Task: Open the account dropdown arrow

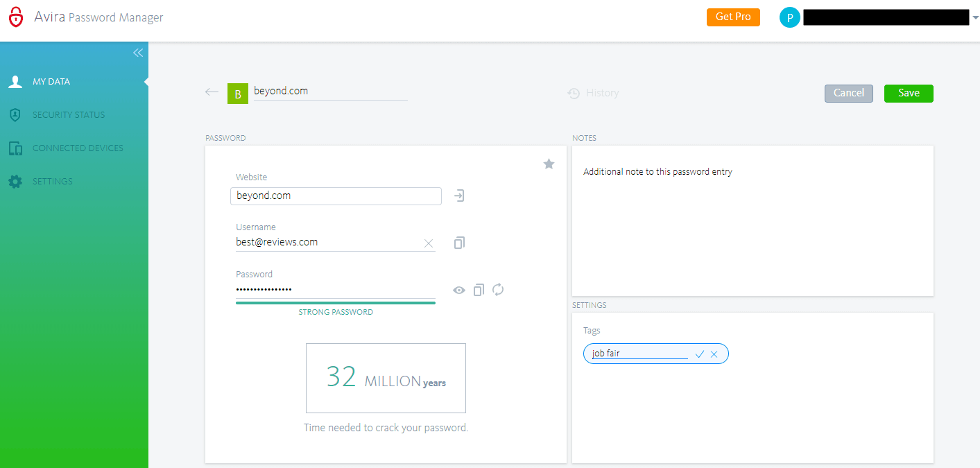Action: 975,18
